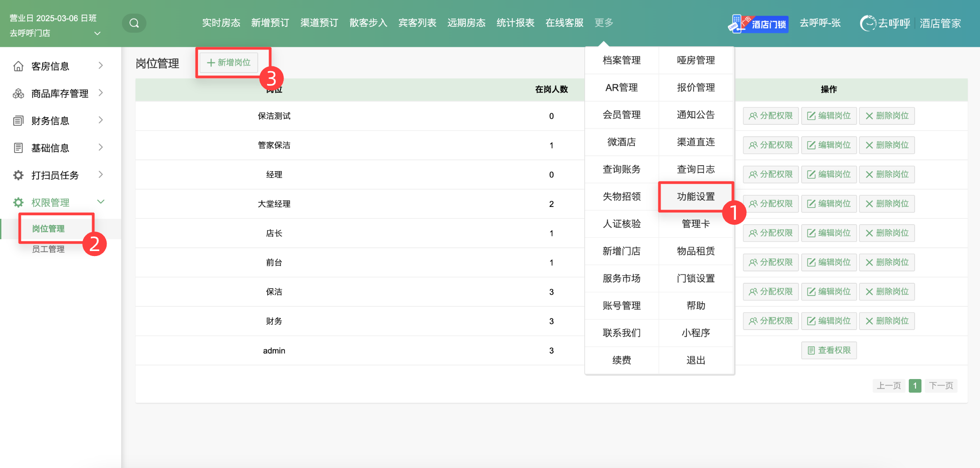Viewport: 980px width, 468px height.
Task: Open the 实时房态 top navigation item
Action: tap(221, 23)
